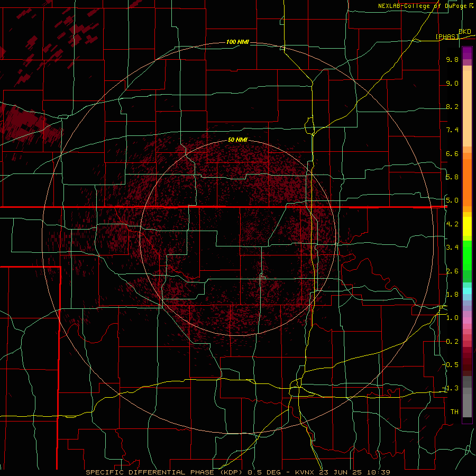Click the 3.4 value on the legend

pyautogui.click(x=452, y=248)
